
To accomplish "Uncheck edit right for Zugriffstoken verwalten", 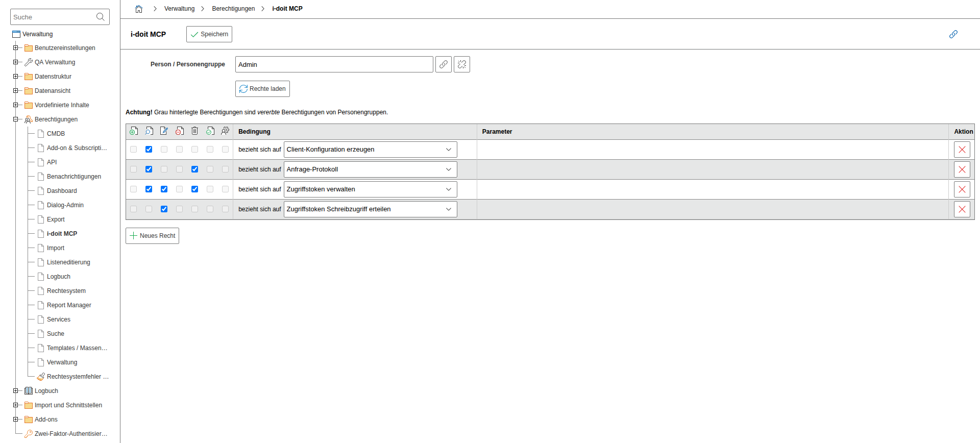I will point(164,189).
